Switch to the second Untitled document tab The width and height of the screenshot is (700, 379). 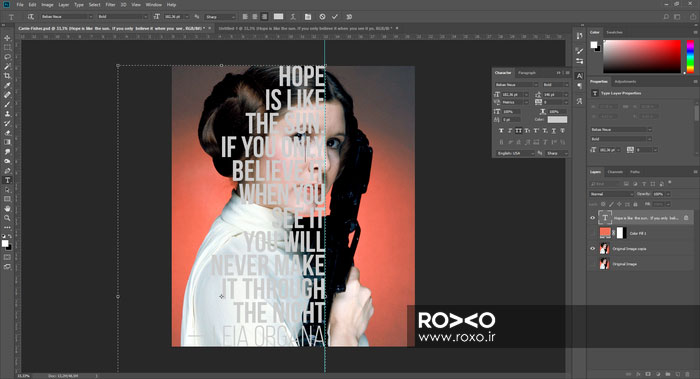(305, 28)
